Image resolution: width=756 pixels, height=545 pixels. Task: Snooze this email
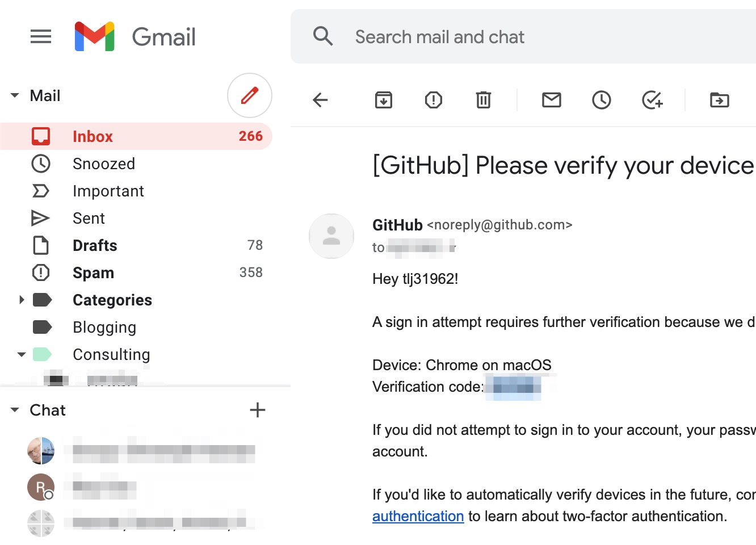coord(601,99)
